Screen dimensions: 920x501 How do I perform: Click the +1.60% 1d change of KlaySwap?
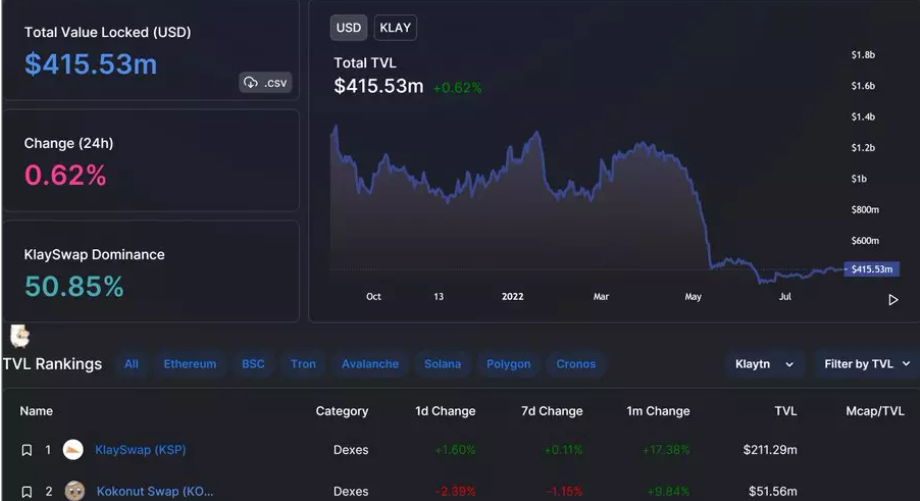pos(455,450)
